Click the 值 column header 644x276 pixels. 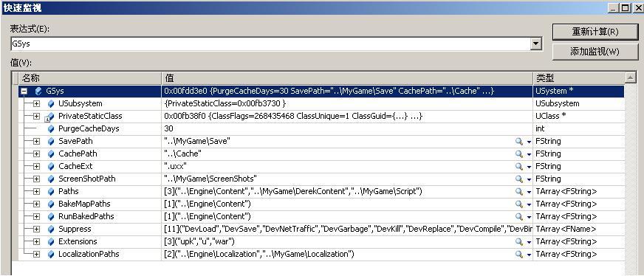click(x=347, y=78)
